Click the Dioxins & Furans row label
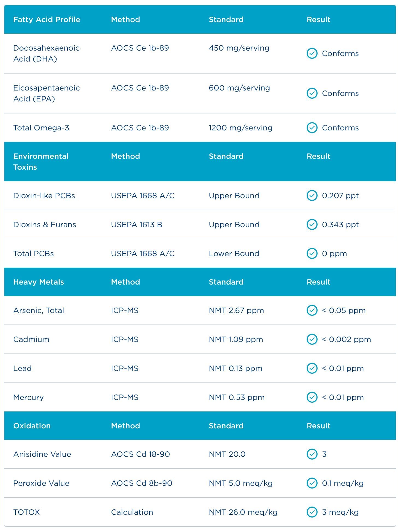Viewport: 399px width, 532px height. pos(45,225)
